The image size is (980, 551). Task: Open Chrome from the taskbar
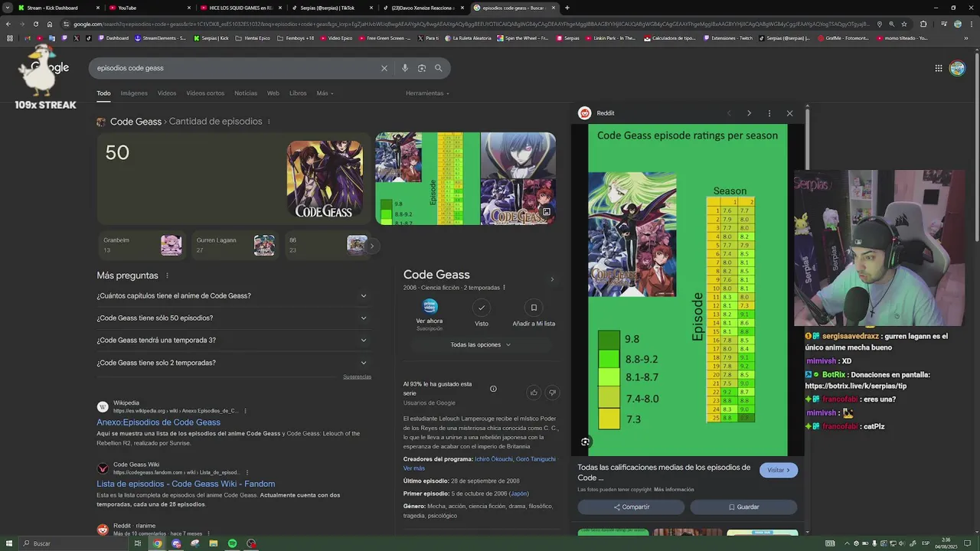[157, 543]
